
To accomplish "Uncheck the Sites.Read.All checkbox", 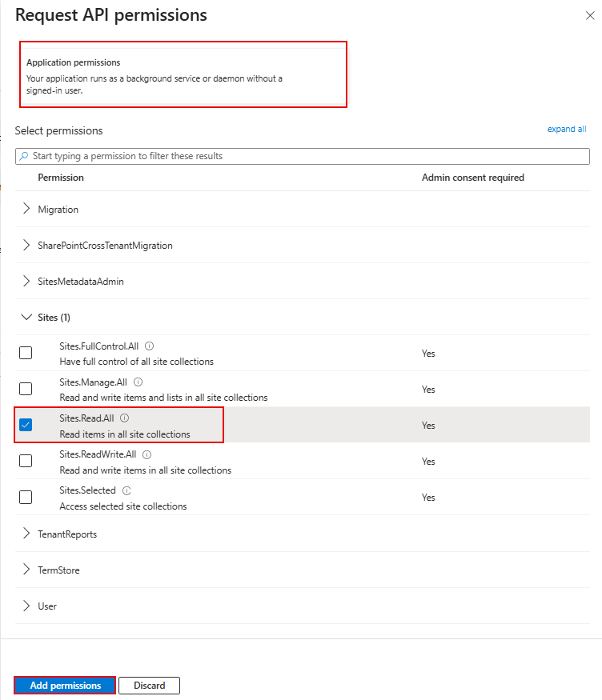I will (x=26, y=425).
